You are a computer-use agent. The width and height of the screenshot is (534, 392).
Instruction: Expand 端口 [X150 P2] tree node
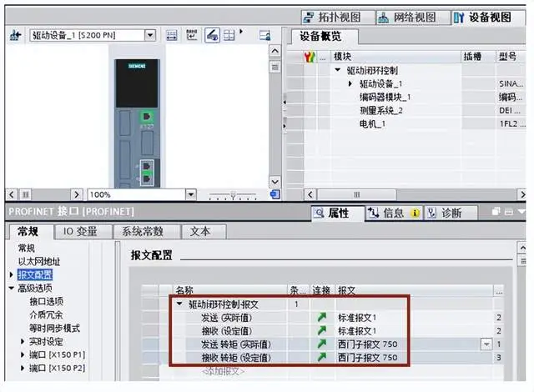pyautogui.click(x=23, y=368)
